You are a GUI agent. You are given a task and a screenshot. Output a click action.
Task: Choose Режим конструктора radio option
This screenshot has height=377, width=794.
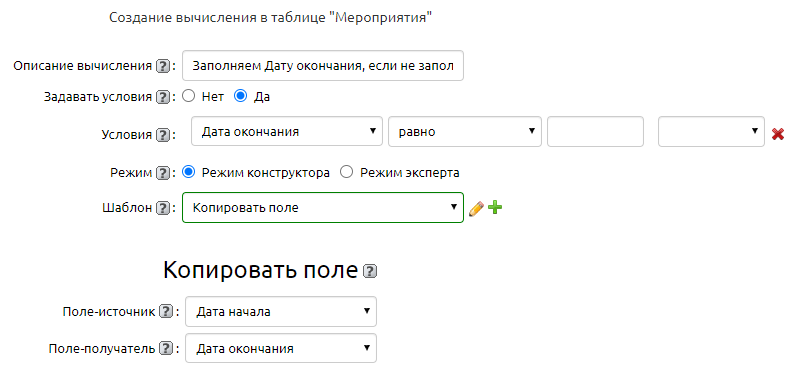pyautogui.click(x=188, y=173)
